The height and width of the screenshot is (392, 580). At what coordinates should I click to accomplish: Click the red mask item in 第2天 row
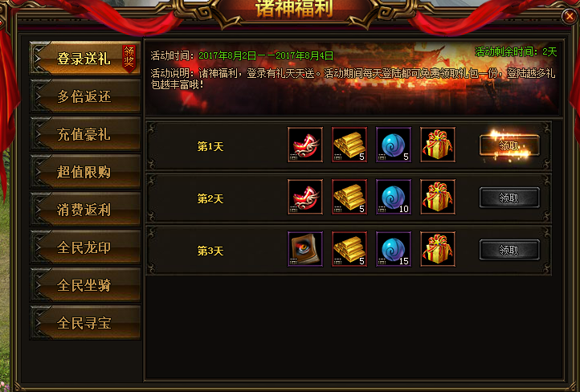305,197
